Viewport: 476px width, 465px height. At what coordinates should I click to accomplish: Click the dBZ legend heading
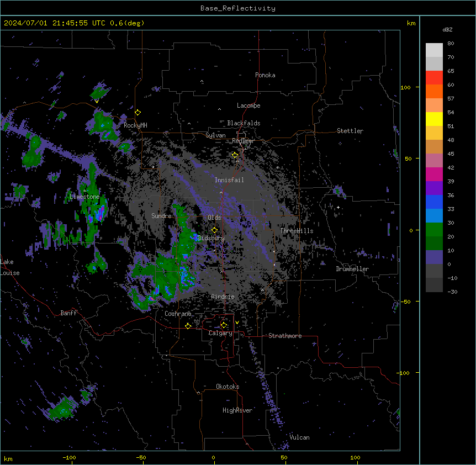click(x=447, y=29)
